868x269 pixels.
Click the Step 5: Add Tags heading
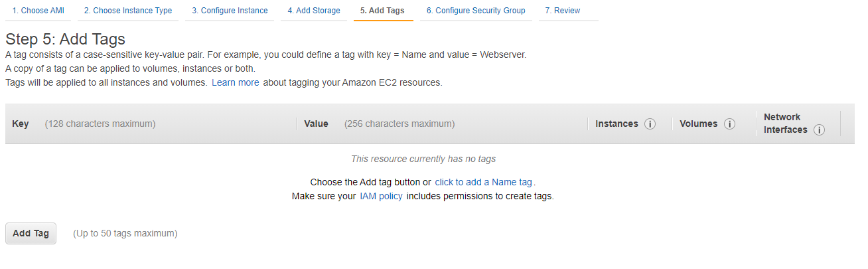(x=65, y=39)
